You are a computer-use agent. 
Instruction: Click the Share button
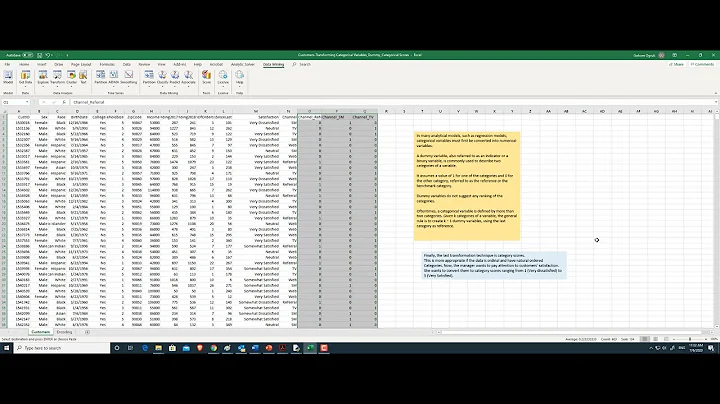[676, 65]
